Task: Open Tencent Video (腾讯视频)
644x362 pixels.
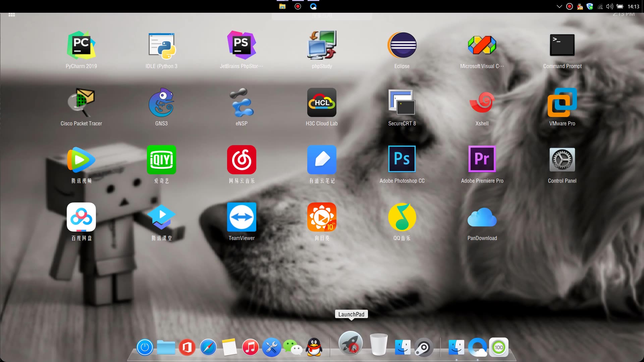Action: 81,160
